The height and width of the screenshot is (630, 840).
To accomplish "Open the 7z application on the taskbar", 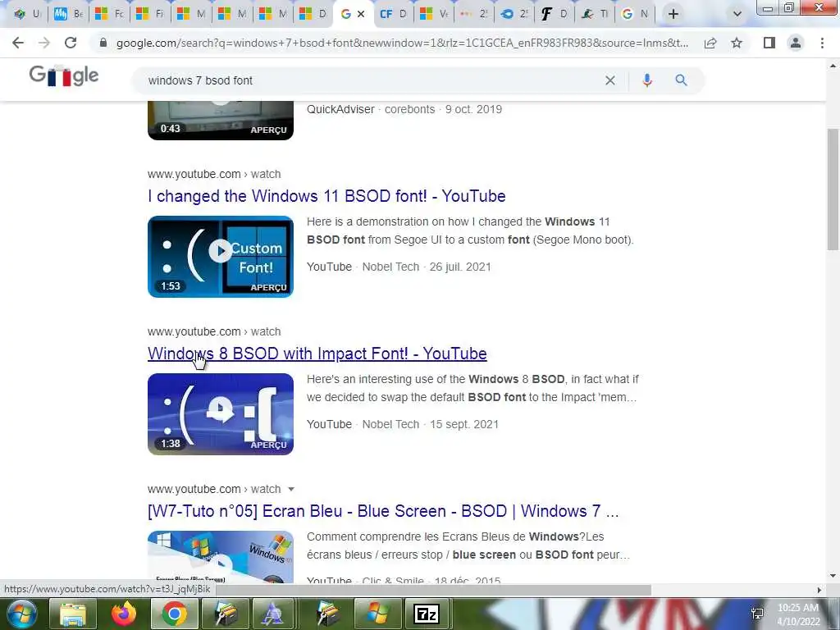I will (x=427, y=614).
